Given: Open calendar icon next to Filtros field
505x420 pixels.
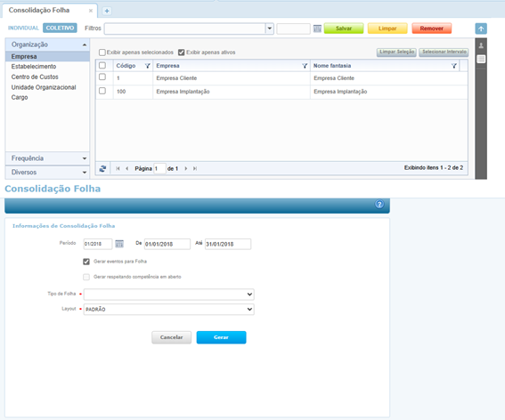Looking at the screenshot, I should (317, 28).
